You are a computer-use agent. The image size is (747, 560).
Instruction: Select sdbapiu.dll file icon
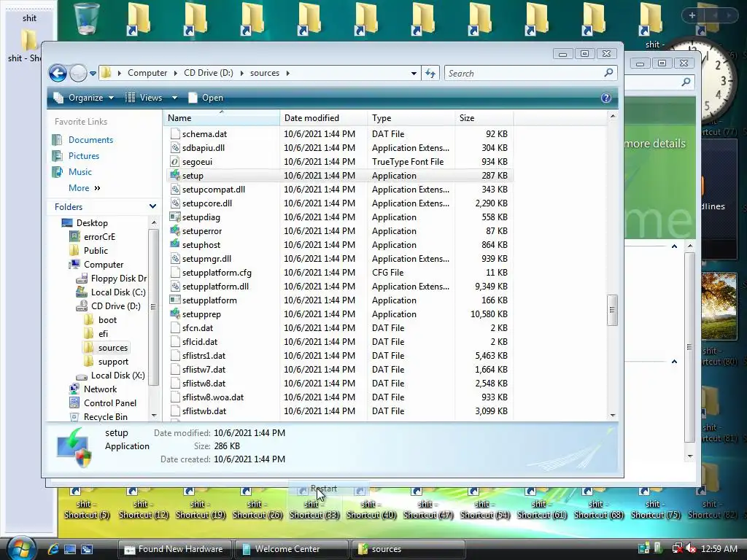point(175,147)
